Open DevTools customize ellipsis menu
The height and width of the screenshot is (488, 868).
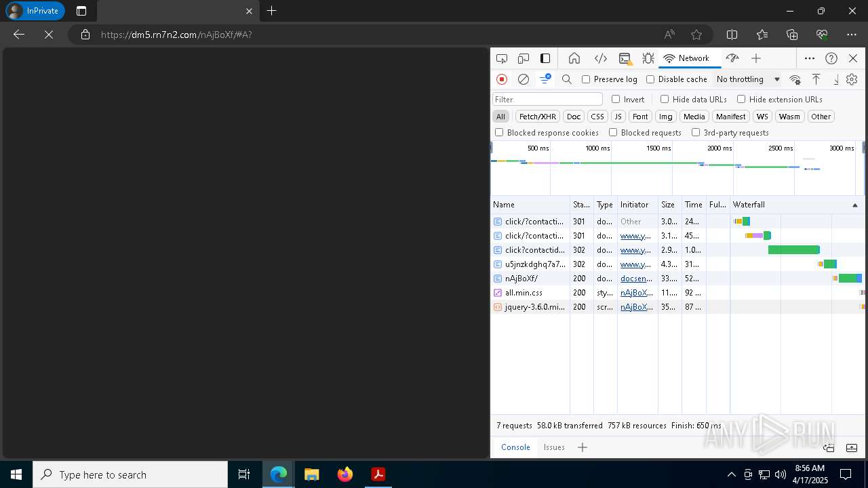click(810, 58)
